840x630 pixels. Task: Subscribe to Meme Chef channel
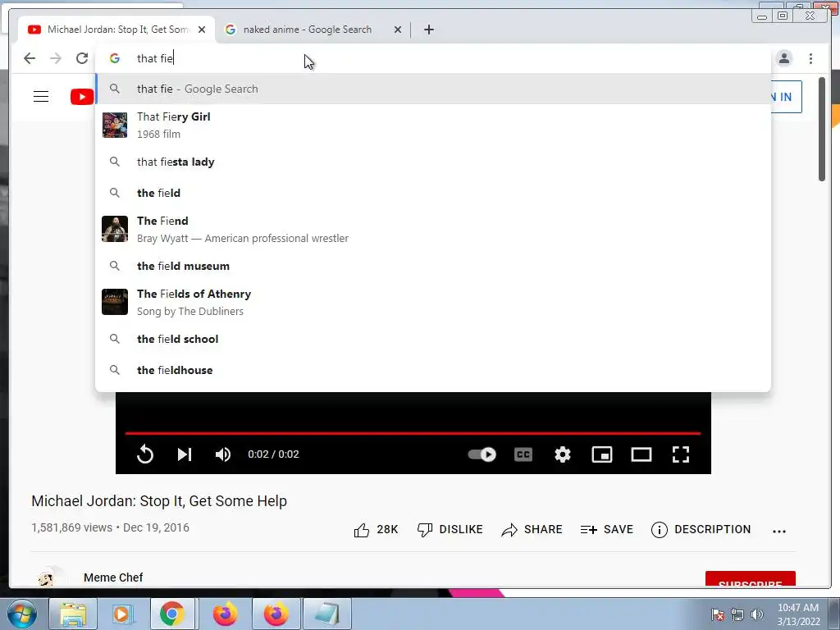point(750,579)
